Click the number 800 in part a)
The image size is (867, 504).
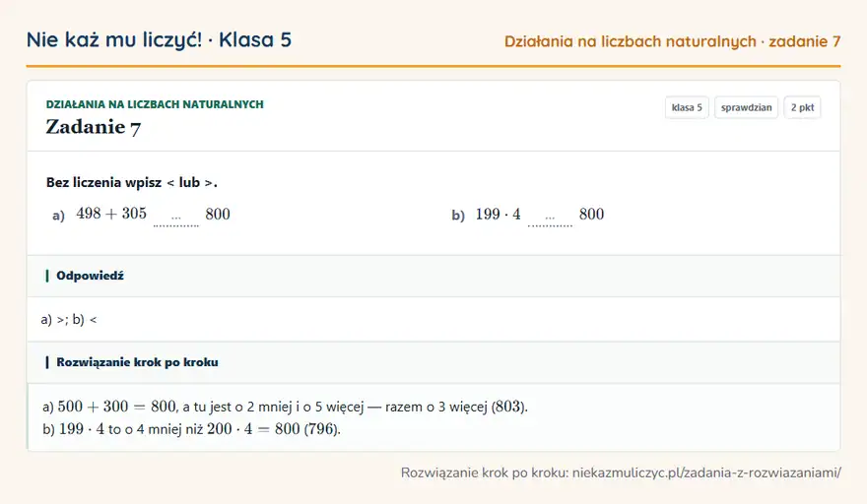click(218, 214)
